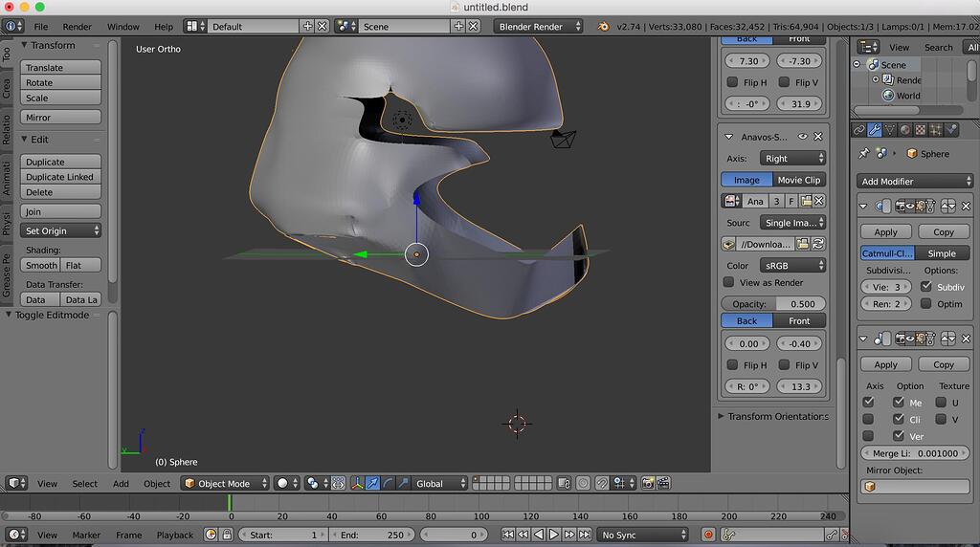Viewport: 980px width, 547px height.
Task: Click the OpenGL render image camera icon
Action: point(648,483)
